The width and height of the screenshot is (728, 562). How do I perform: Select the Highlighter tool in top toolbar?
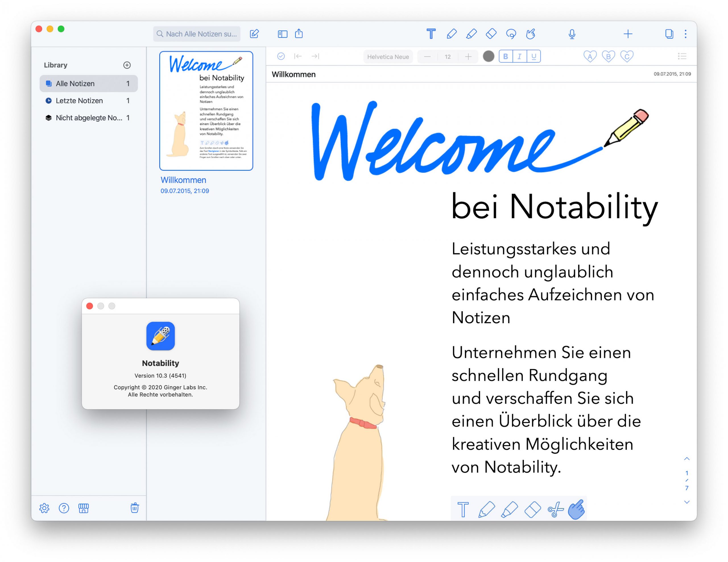tap(471, 34)
